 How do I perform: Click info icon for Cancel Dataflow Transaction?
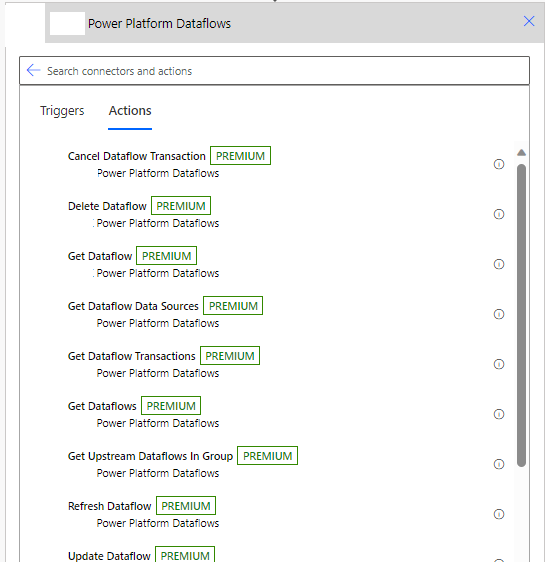[499, 164]
